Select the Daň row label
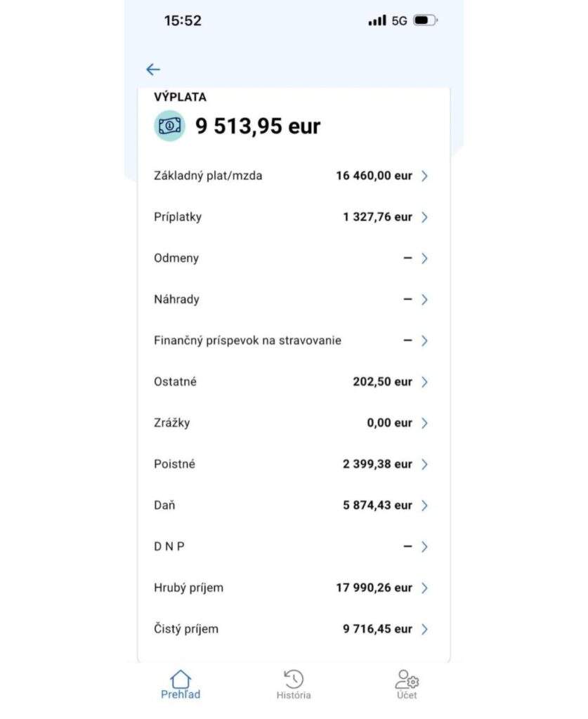The image size is (588, 719). (x=164, y=506)
